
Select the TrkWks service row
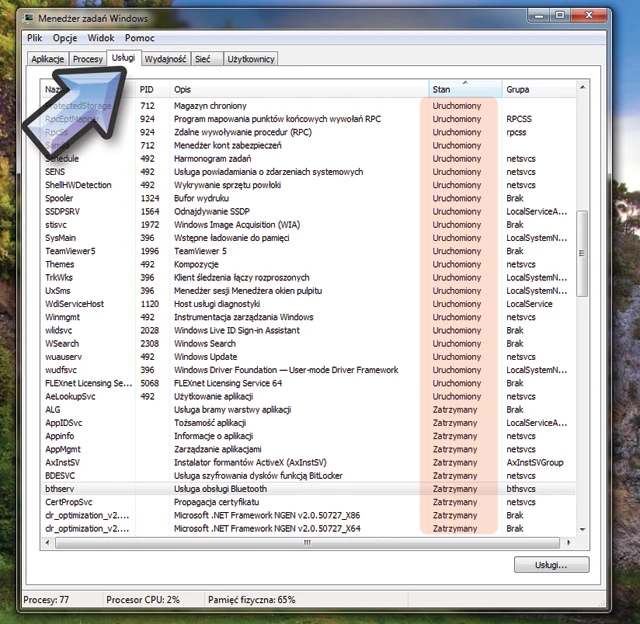[308, 278]
